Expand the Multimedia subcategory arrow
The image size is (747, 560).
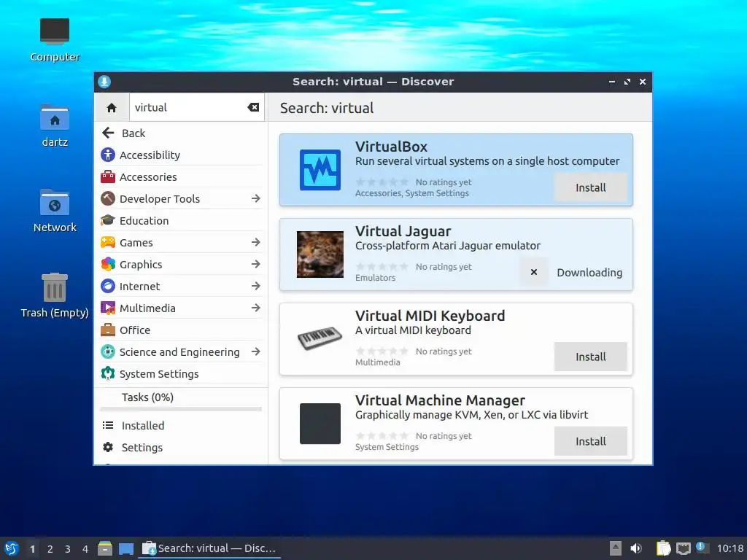point(256,308)
